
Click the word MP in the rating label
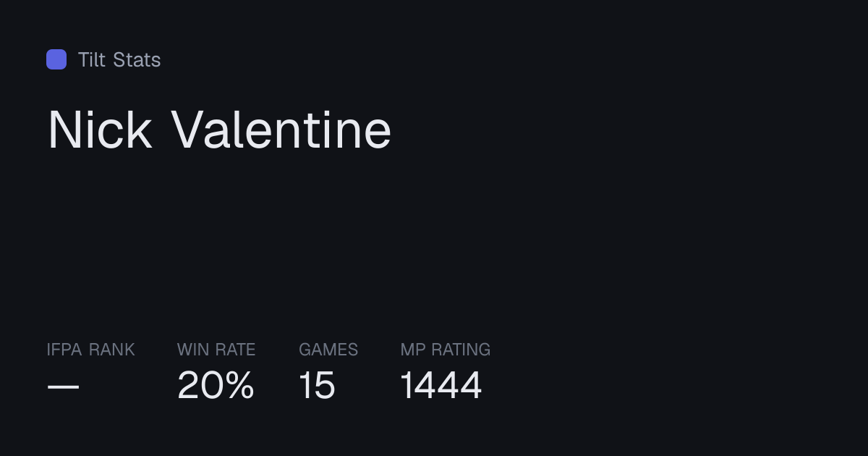pos(413,350)
